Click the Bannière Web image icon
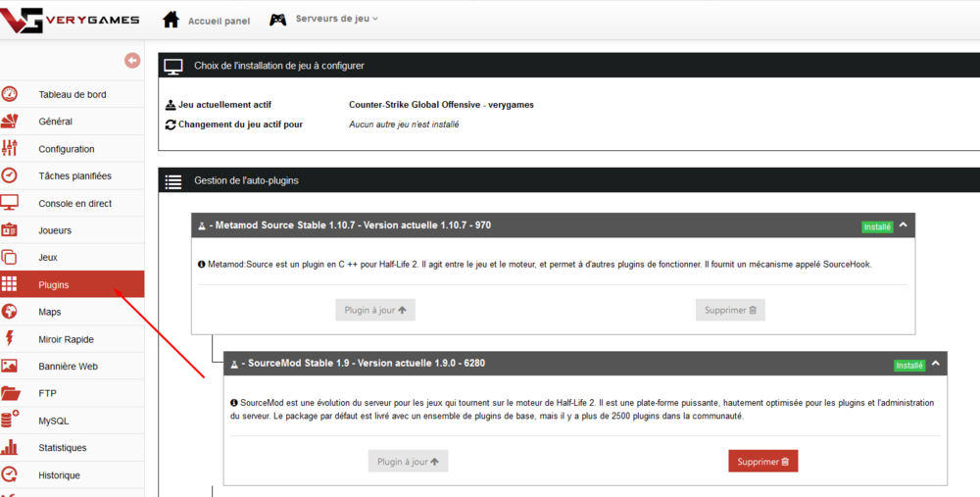 (x=10, y=366)
